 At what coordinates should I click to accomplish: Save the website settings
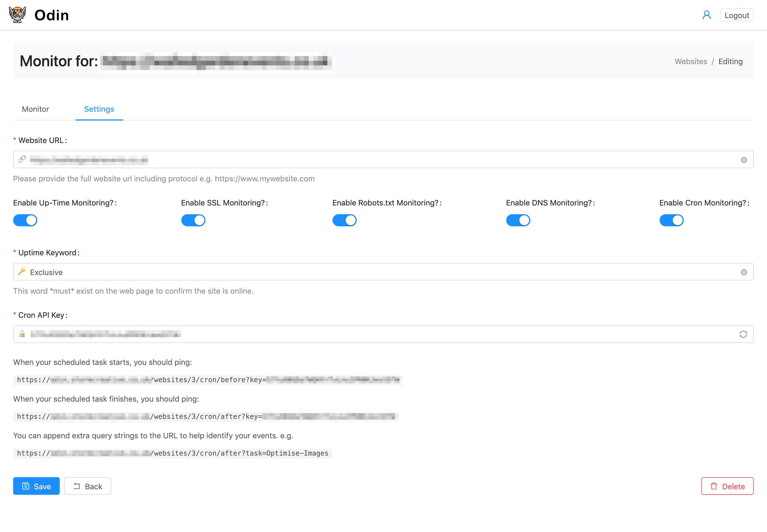pos(36,486)
